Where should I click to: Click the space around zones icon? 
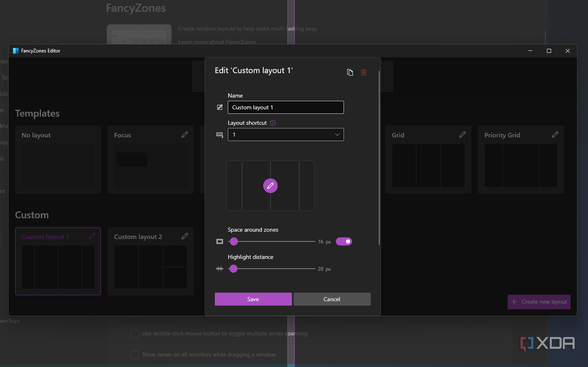(220, 241)
